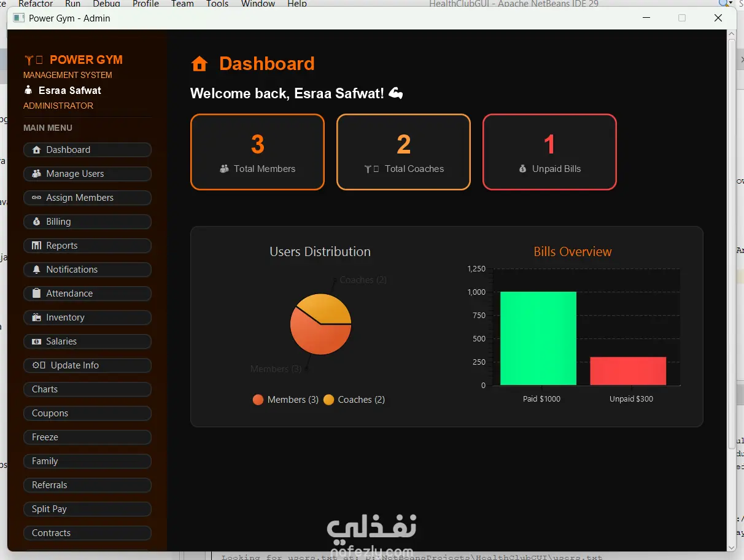Click the orange home icon beside Dashboard heading
The image size is (744, 560).
point(200,64)
